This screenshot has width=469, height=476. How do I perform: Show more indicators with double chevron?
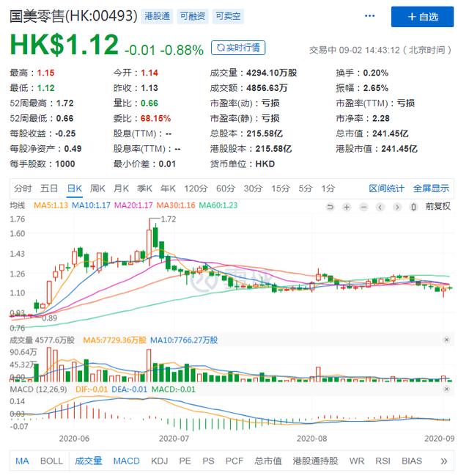click(444, 461)
